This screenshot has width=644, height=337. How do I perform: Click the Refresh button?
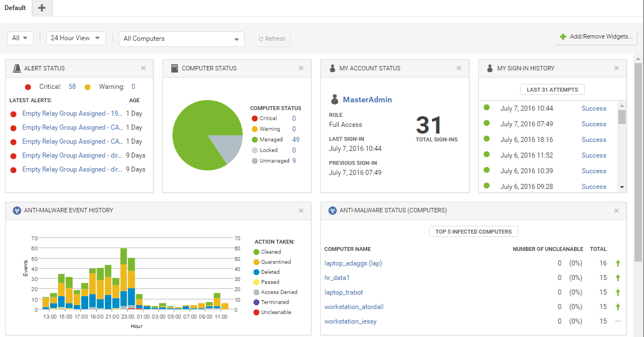272,39
